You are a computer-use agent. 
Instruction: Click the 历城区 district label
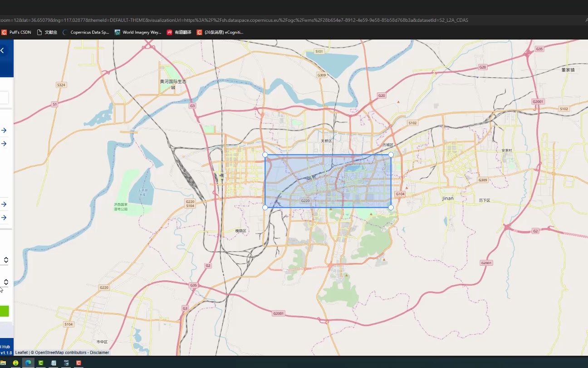coord(388,145)
